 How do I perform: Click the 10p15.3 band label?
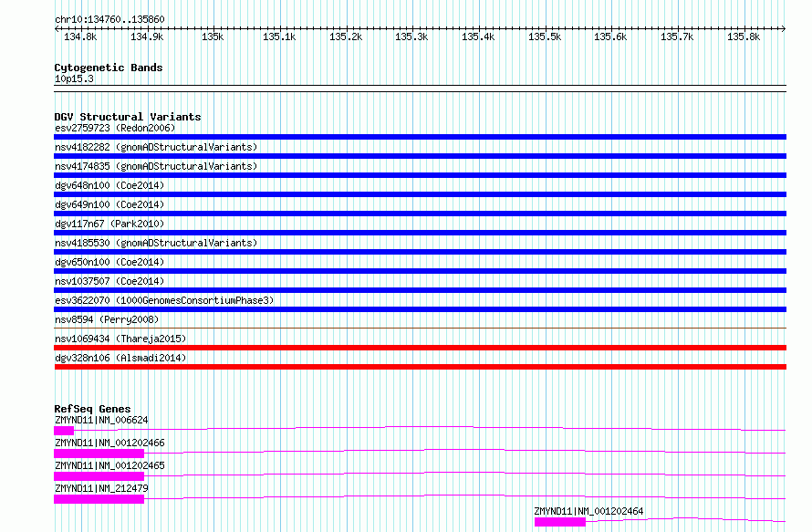tap(74, 78)
